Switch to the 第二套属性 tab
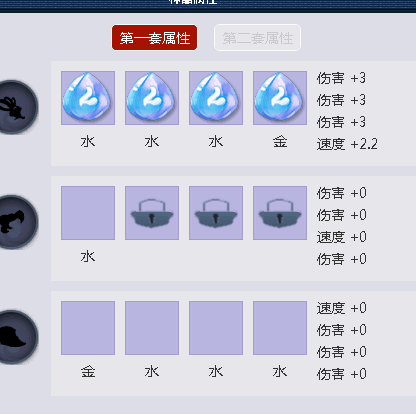This screenshot has height=414, width=416. pyautogui.click(x=257, y=38)
